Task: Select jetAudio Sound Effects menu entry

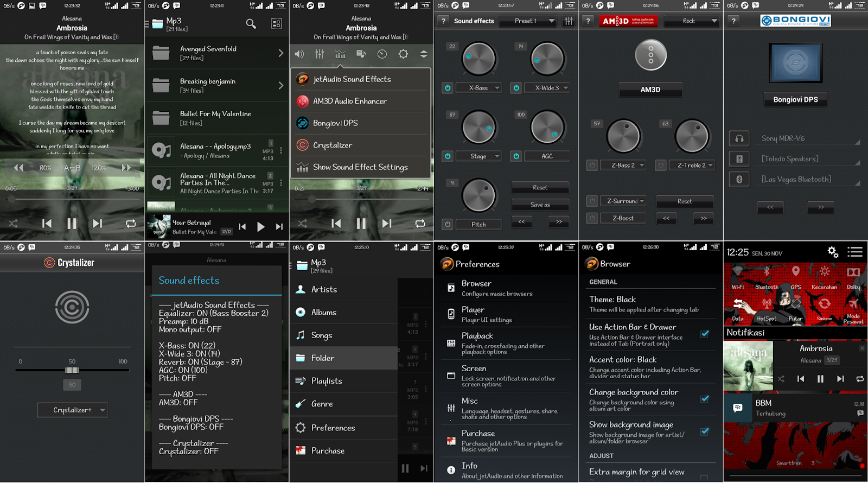Action: [x=361, y=79]
